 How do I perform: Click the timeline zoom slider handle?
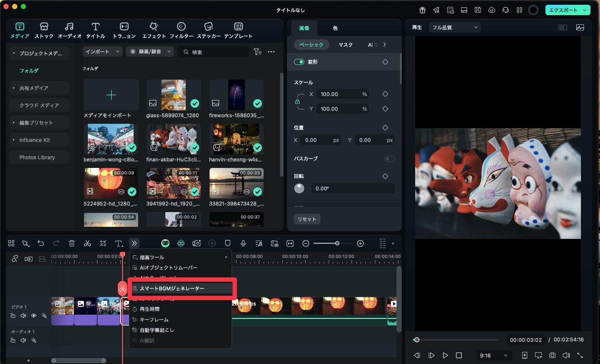[x=337, y=244]
